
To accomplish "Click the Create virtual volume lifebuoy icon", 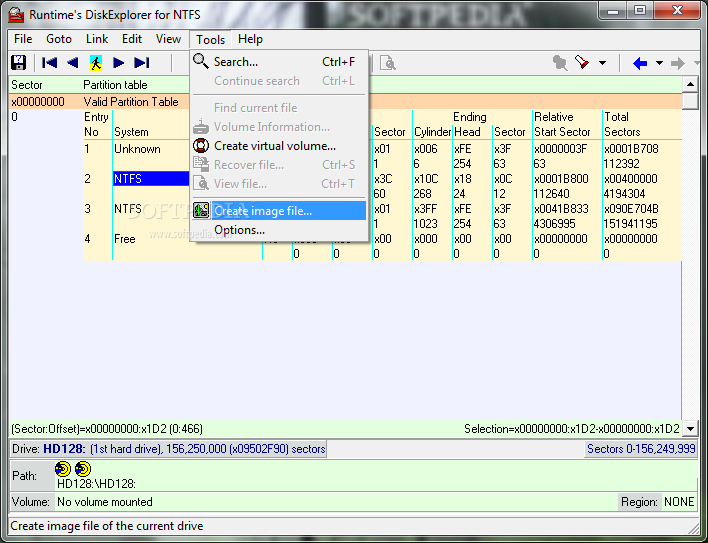I will pyautogui.click(x=201, y=146).
